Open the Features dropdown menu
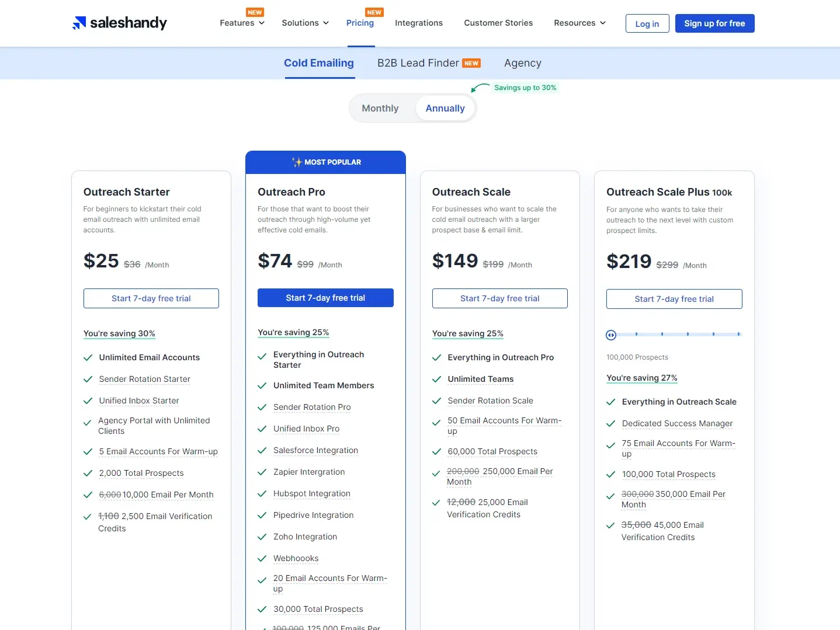This screenshot has width=840, height=630. point(242,23)
